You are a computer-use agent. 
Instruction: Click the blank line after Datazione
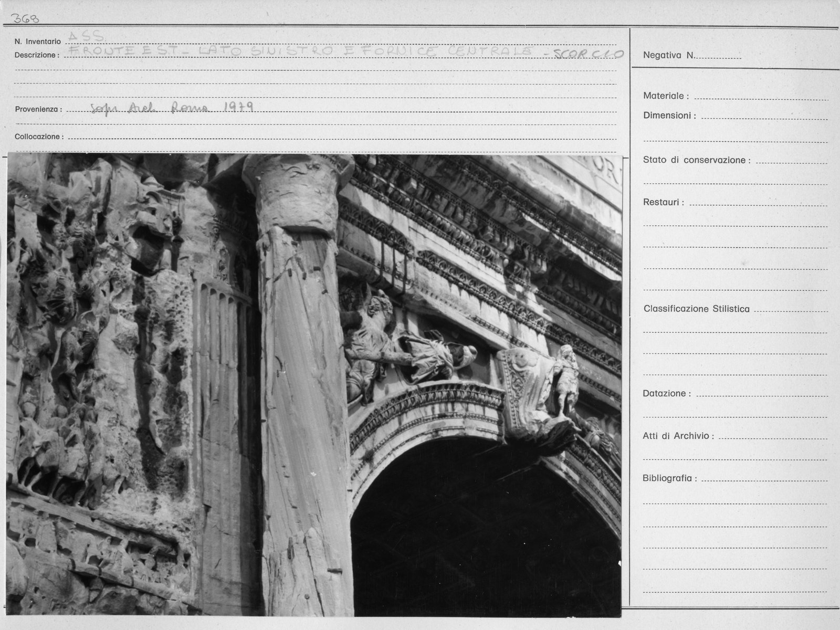(762, 396)
